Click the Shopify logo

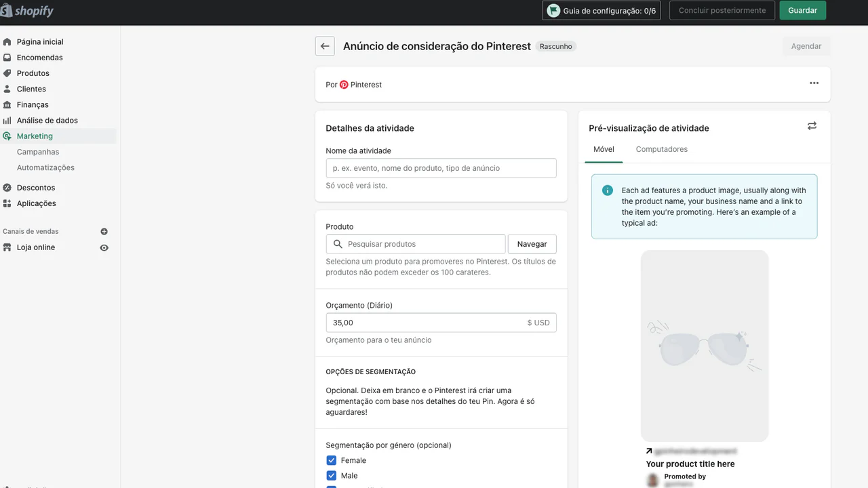coord(27,10)
